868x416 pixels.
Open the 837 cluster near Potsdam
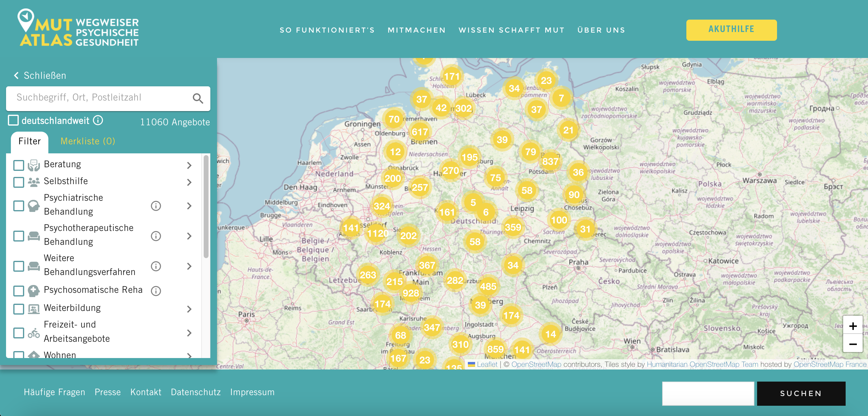pos(550,161)
